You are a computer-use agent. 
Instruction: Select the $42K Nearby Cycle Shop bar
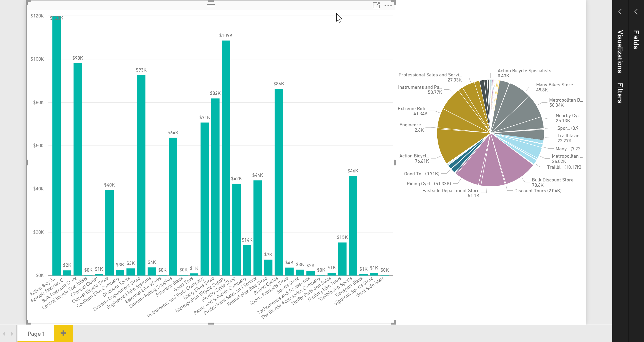(x=237, y=230)
